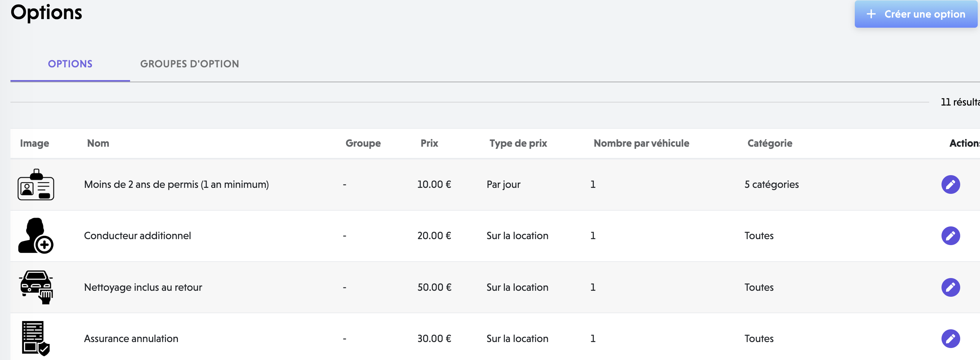Edit the Assurance annulation option
The image size is (980, 360).
point(950,339)
